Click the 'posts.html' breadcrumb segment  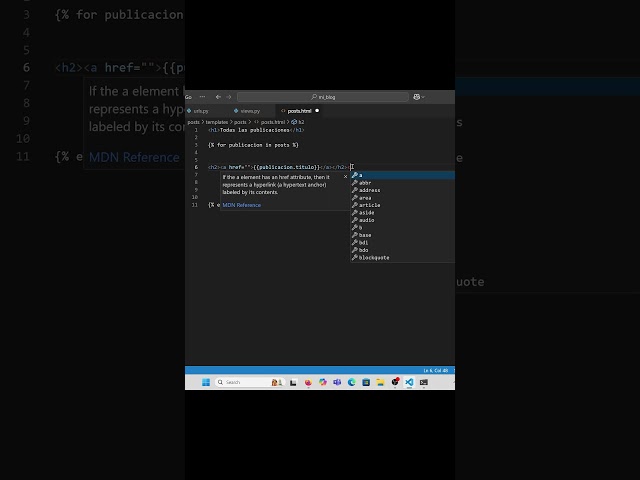click(273, 122)
